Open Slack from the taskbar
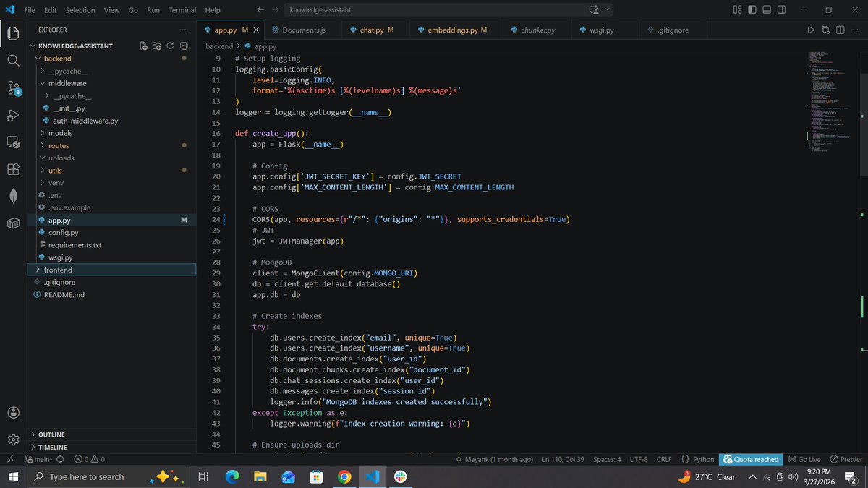Image resolution: width=868 pixels, height=488 pixels. (400, 477)
